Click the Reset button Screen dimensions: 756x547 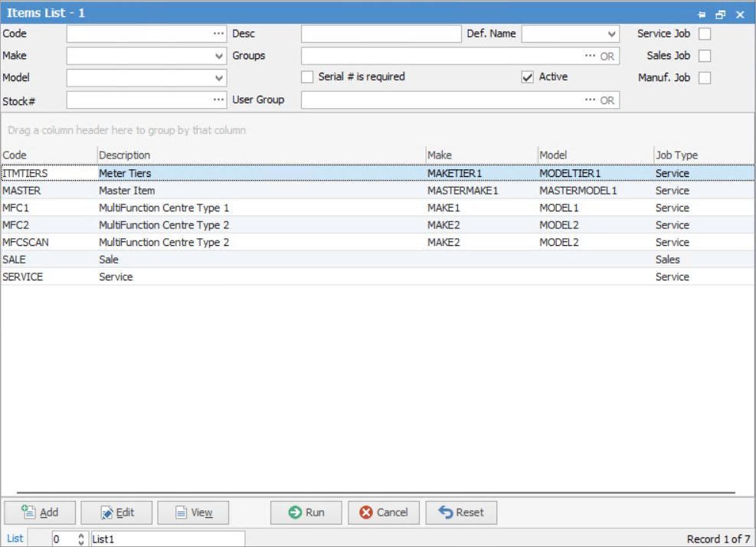click(x=461, y=513)
